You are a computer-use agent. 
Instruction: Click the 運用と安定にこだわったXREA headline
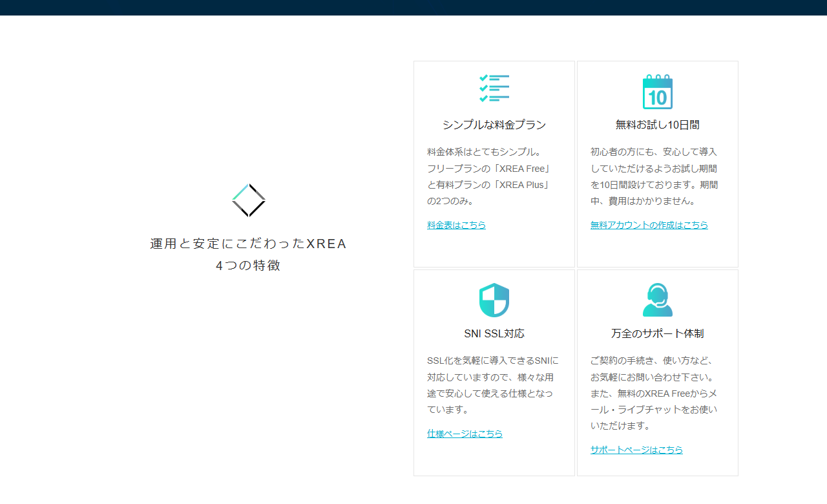(x=248, y=244)
